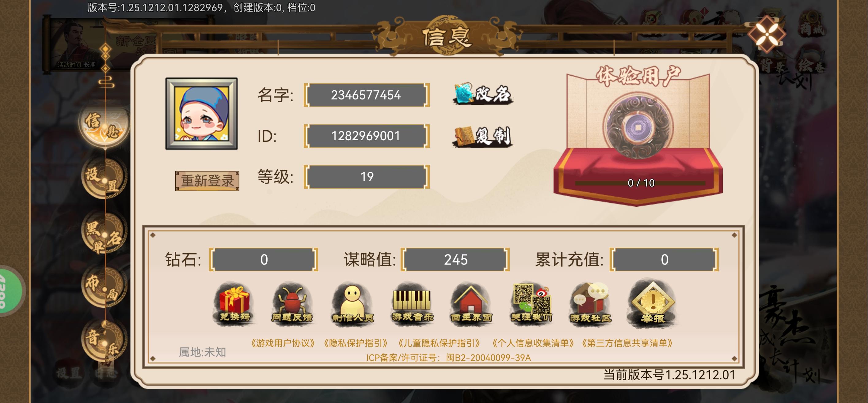Click the 改名 rename button
Screen dimensions: 868x403
[x=482, y=94]
